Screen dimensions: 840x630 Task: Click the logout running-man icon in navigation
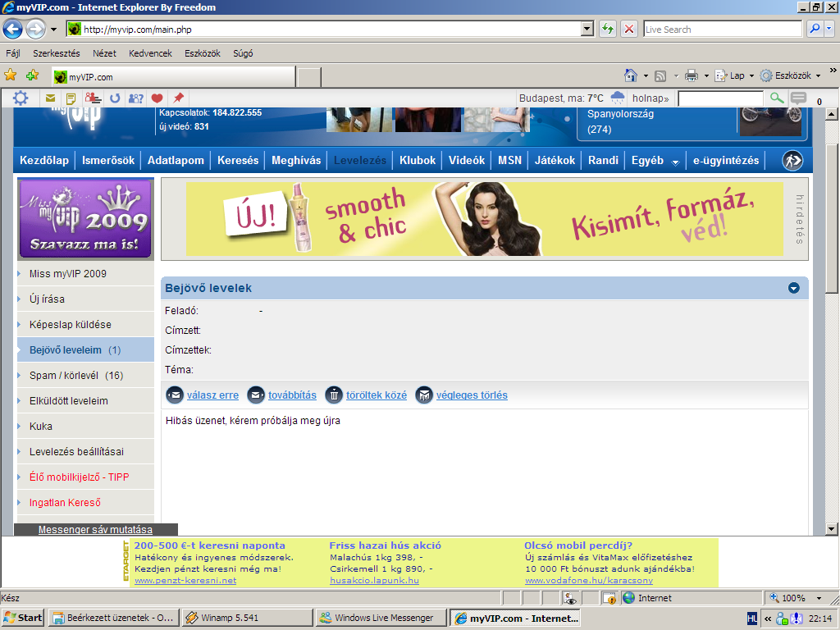[792, 160]
